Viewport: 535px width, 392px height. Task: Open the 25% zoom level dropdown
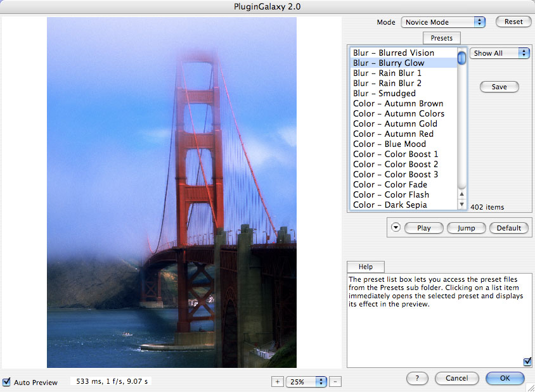tap(306, 382)
